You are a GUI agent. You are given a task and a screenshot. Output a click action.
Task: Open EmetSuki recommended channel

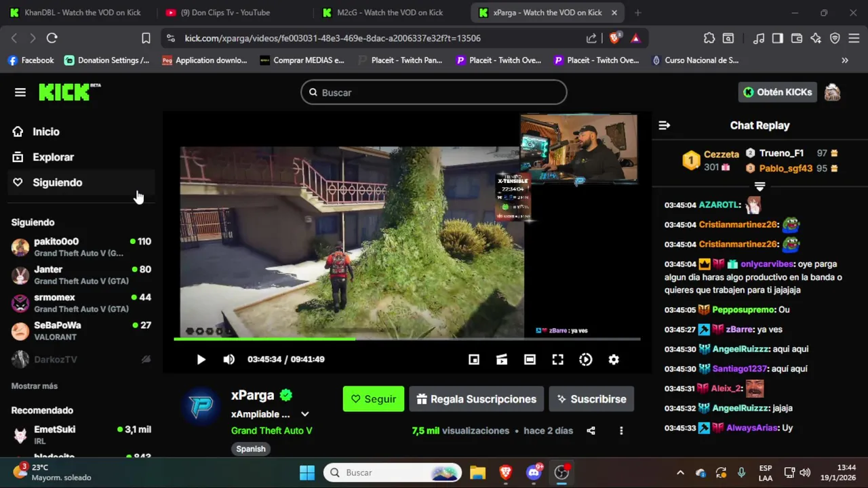point(81,434)
